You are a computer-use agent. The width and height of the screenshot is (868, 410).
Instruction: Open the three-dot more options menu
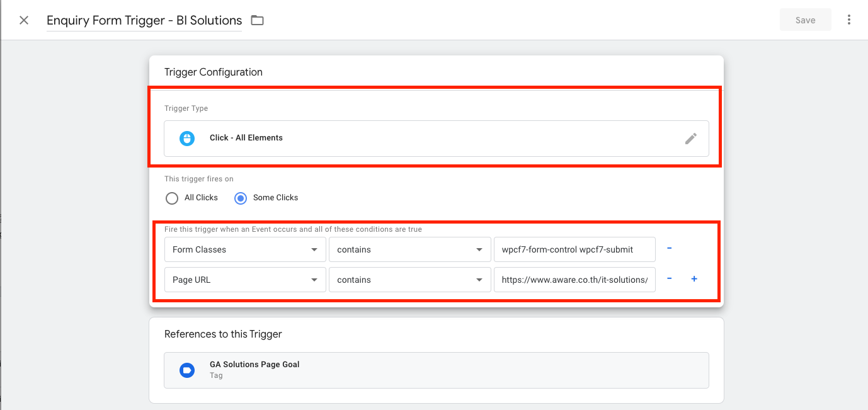pyautogui.click(x=849, y=20)
